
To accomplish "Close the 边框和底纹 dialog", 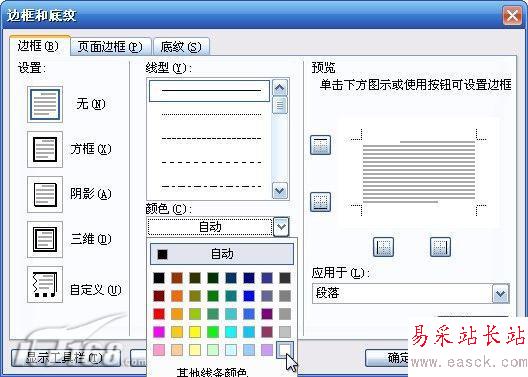I will (x=512, y=15).
